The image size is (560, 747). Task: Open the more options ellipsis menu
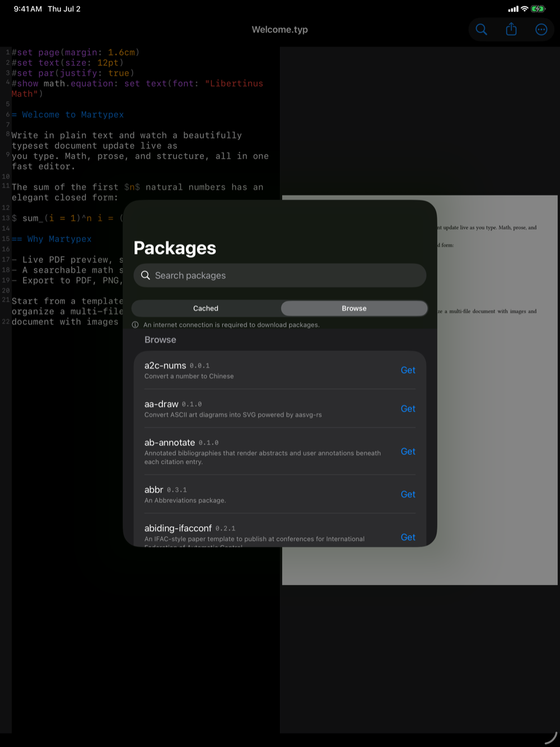(541, 30)
